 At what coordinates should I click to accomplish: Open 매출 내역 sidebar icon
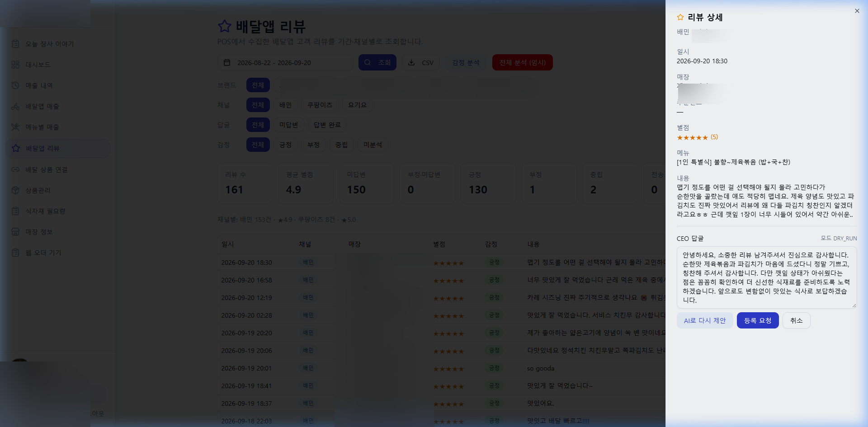pos(15,85)
